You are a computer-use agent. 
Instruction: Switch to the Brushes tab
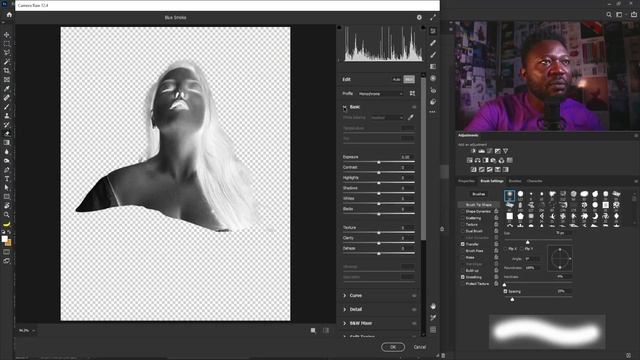[515, 181]
